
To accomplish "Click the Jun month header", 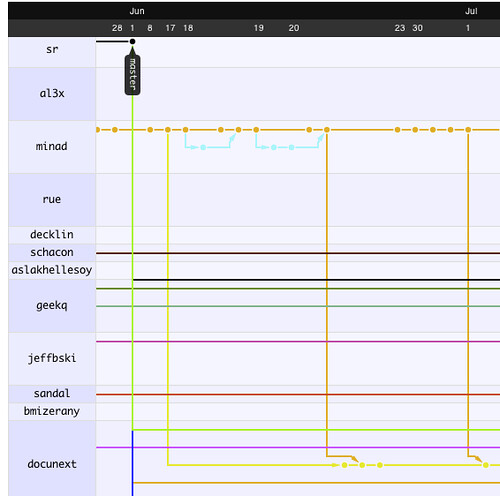I will click(x=137, y=11).
